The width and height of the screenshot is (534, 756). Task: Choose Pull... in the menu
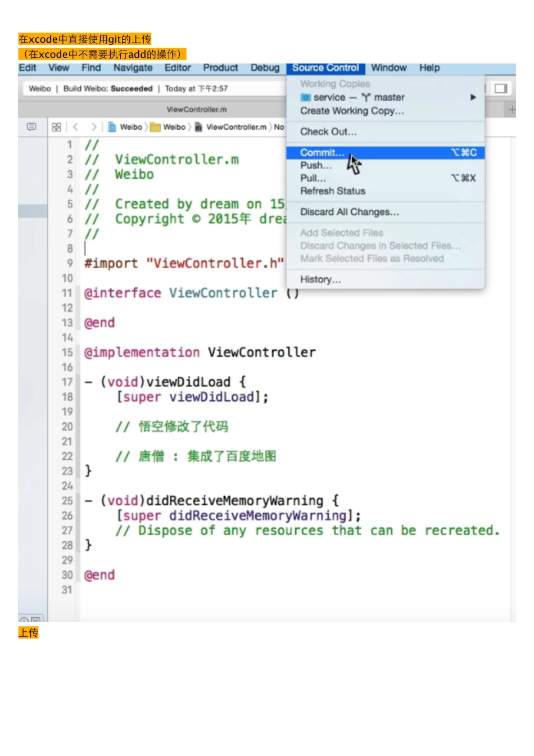point(313,178)
